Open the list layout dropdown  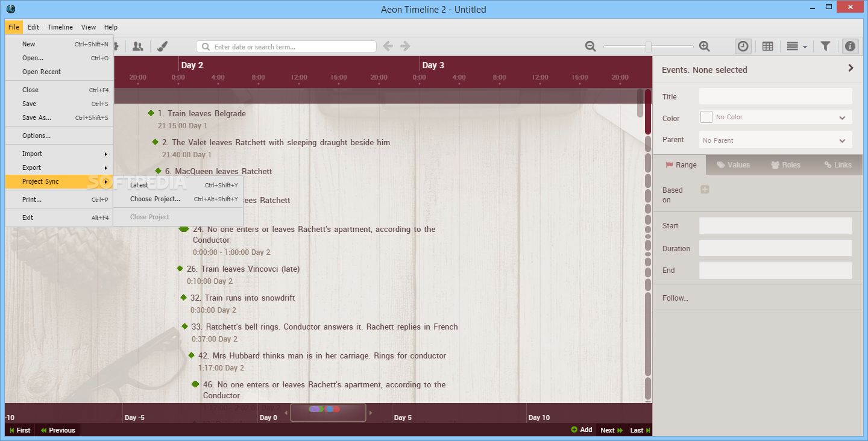[x=796, y=46]
